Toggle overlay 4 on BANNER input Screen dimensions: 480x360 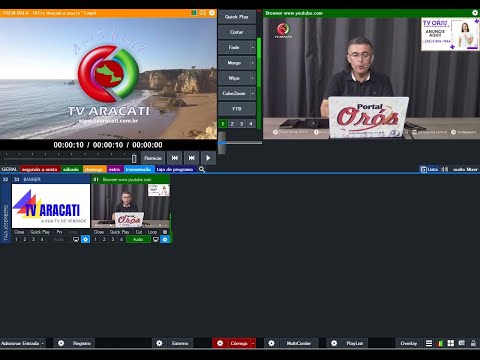pyautogui.click(x=42, y=239)
